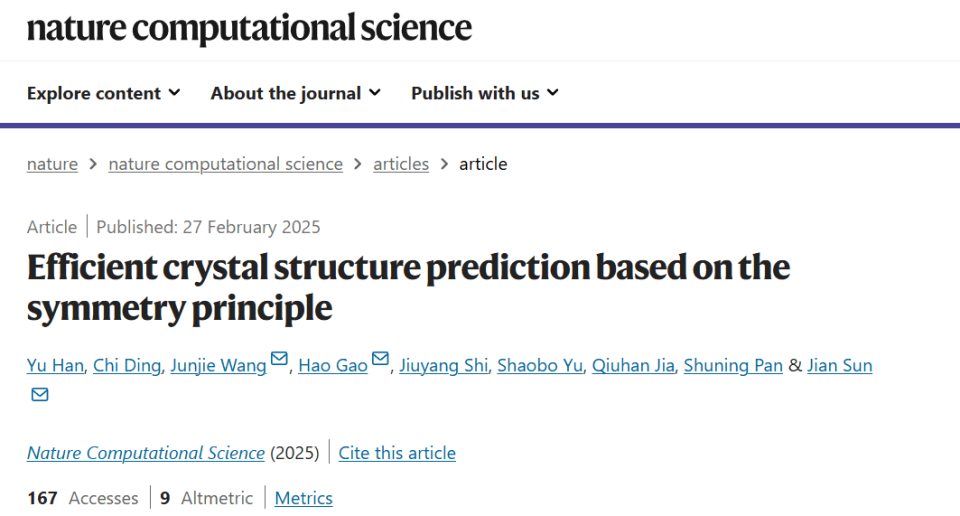Open nature computational science breadcrumb link
960x516 pixels.
[225, 164]
